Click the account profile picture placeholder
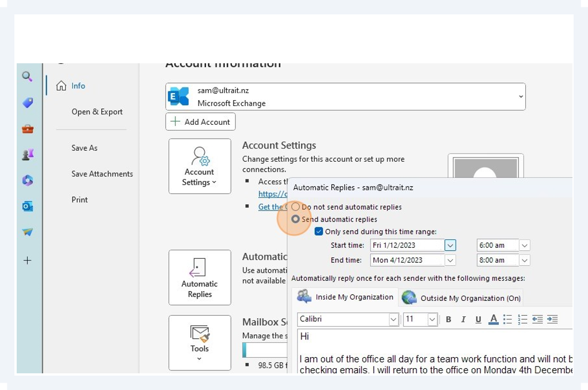This screenshot has height=390, width=588. tap(486, 166)
